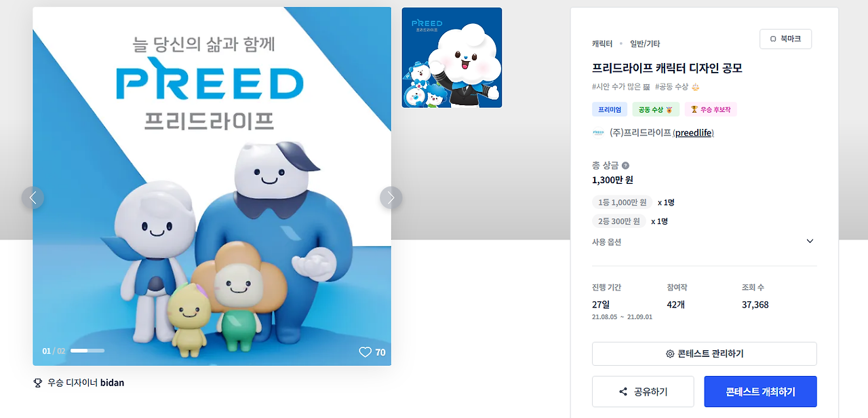This screenshot has height=418, width=868.
Task: Click the carousel slide progress bar
Action: [x=87, y=351]
